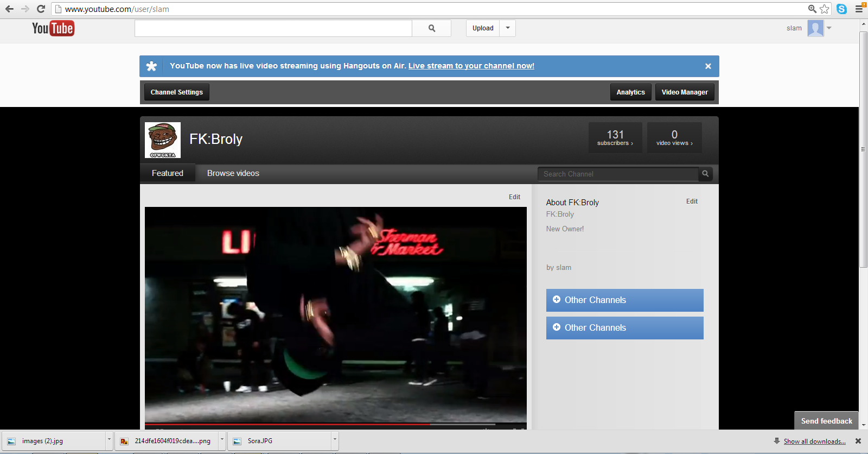Viewport: 868px width, 454px height.
Task: Open the images (2).jpg download file
Action: [54, 441]
